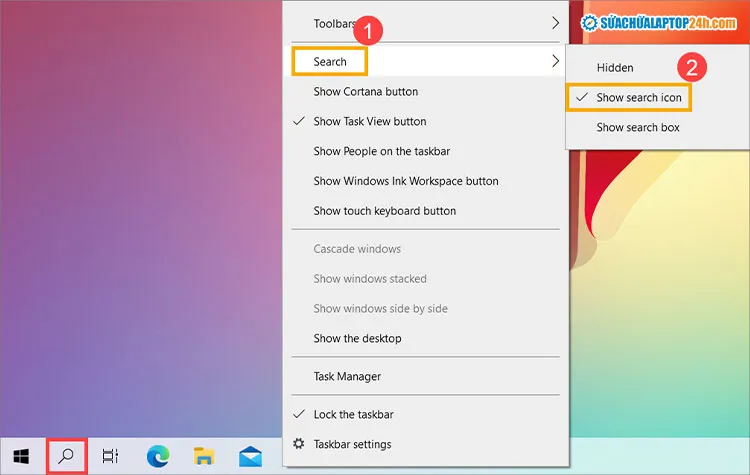750x475 pixels.
Task: Click the taskbar search magnifier icon
Action: (66, 456)
